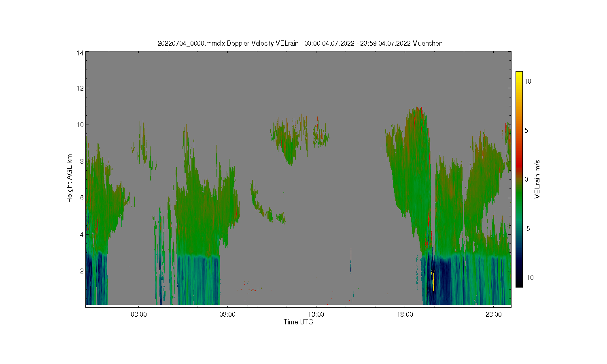Click the height tick label 8

click(x=82, y=161)
